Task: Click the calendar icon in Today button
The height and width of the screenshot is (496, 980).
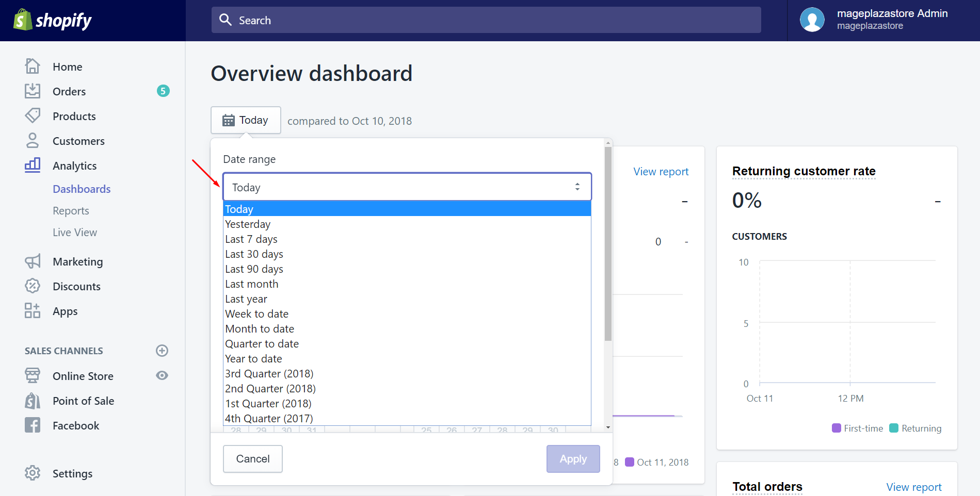Action: tap(228, 120)
